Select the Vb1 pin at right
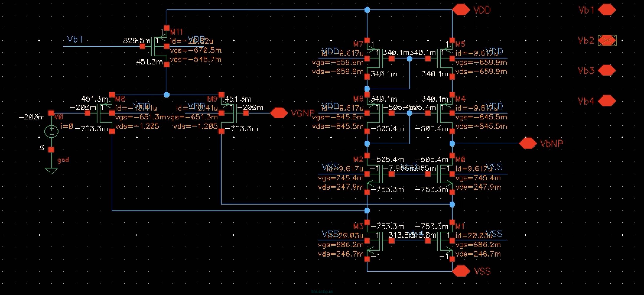This screenshot has height=295, width=644. 607,10
